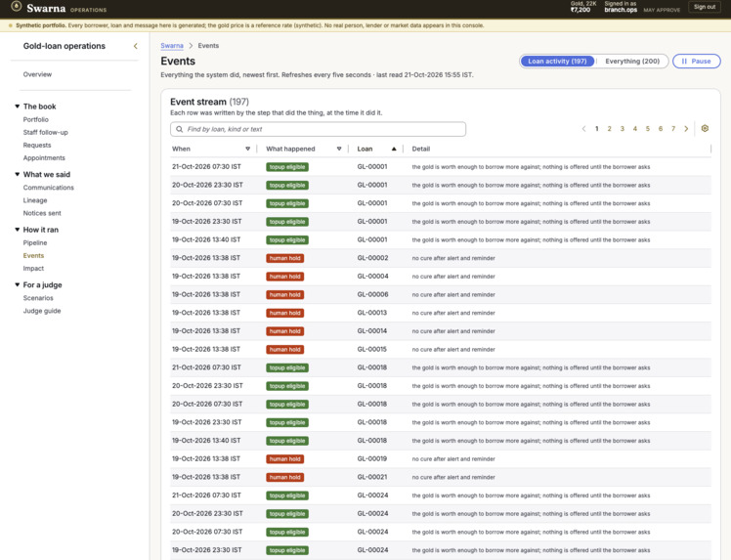Click the MAY APPROVE role label

pos(662,10)
